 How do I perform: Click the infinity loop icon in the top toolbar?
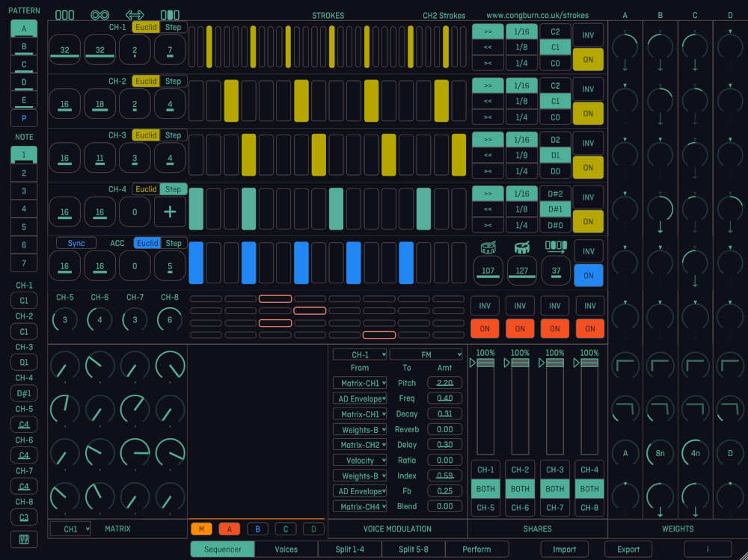(x=100, y=14)
